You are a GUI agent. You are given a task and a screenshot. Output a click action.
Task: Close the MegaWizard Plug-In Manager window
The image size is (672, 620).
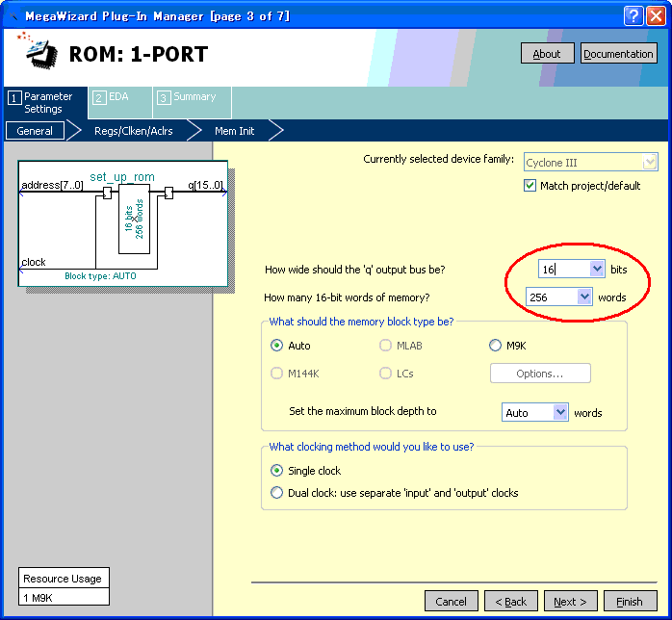(x=657, y=15)
